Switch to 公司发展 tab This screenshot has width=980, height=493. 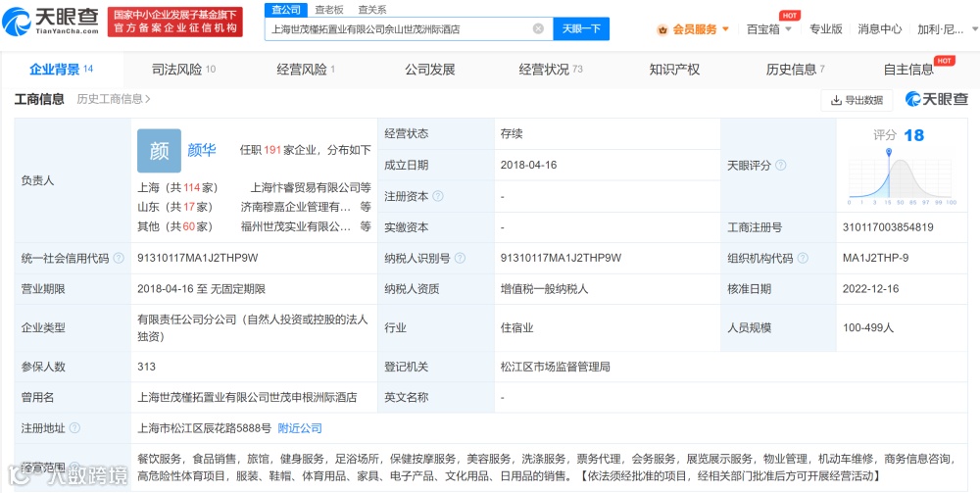[x=430, y=70]
